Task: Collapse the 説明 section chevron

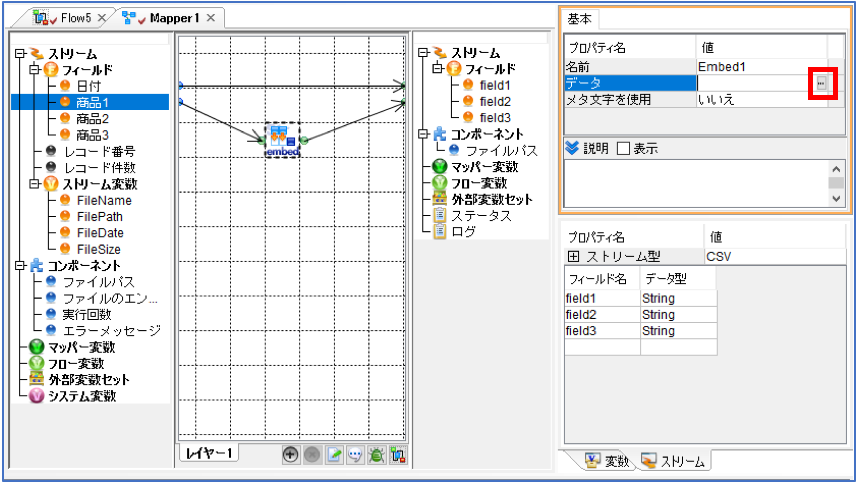Action: (572, 148)
